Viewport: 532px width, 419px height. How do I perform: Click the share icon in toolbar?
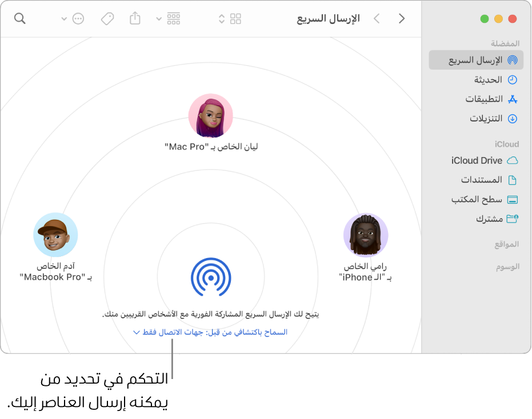tap(135, 18)
